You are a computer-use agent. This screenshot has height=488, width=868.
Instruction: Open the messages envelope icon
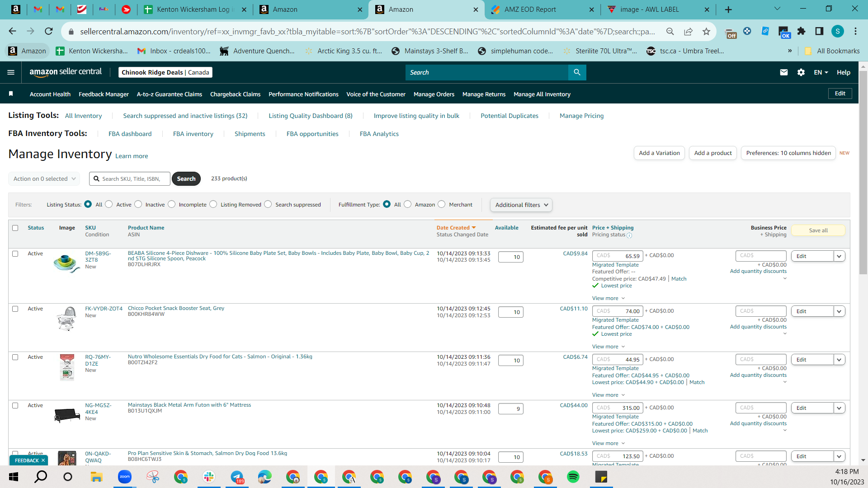click(x=784, y=72)
